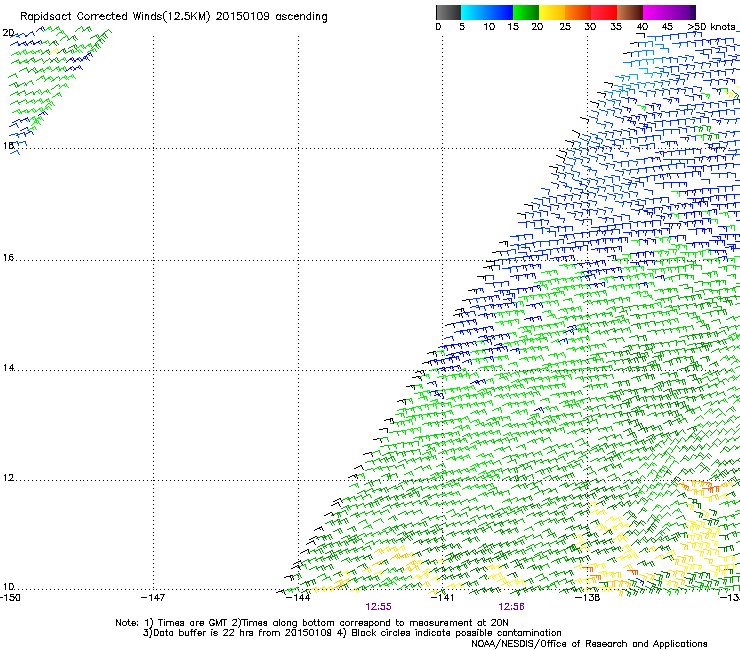Click the purple time label '12:56'
The width and height of the screenshot is (740, 650).
(x=512, y=607)
